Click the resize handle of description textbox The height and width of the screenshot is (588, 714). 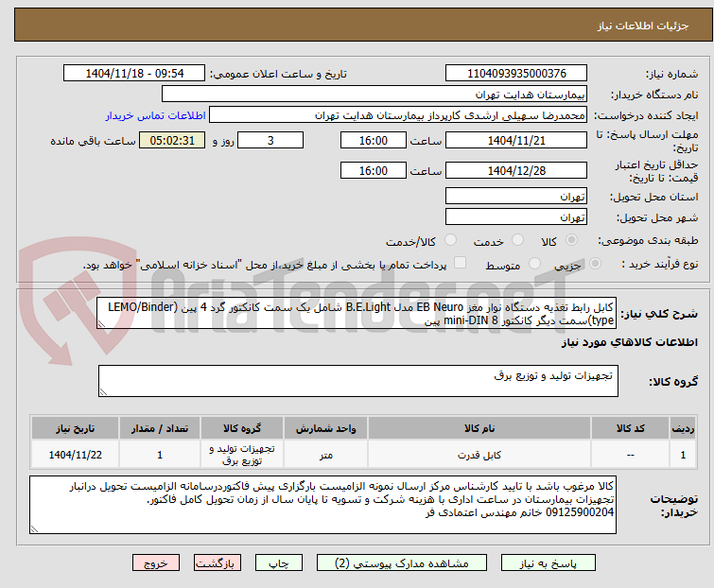[x=101, y=324]
